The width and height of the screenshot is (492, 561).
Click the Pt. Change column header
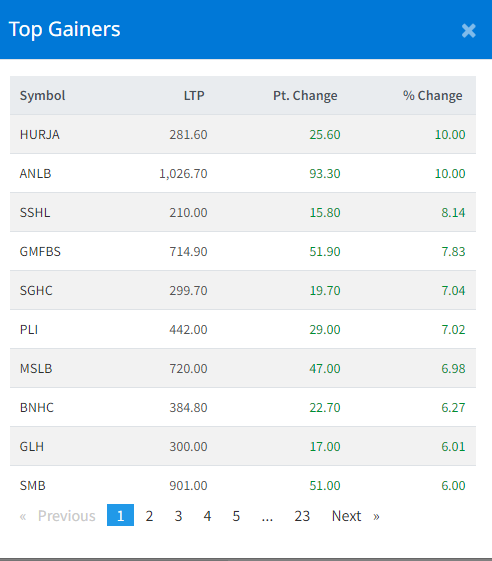click(x=305, y=96)
